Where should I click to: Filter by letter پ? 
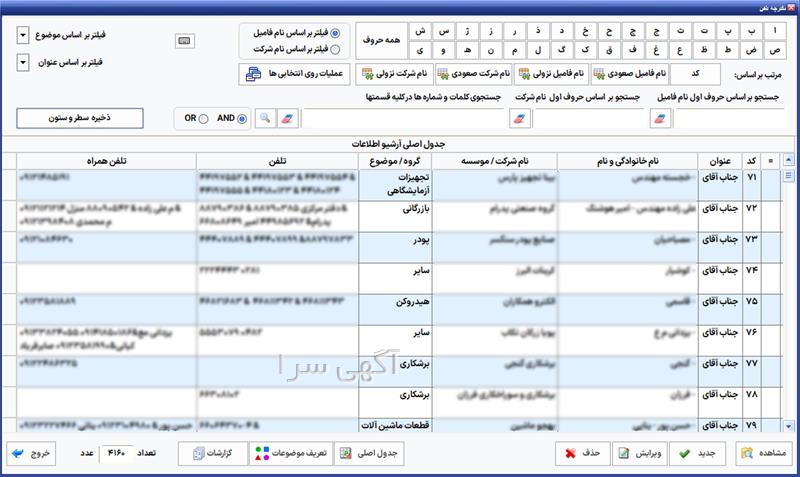(728, 31)
